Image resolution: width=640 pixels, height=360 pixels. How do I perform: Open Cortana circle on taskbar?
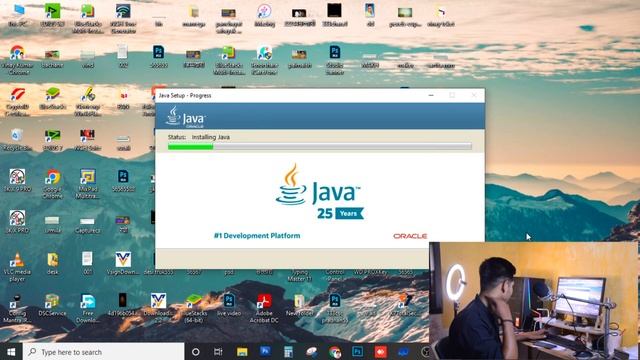click(x=196, y=352)
